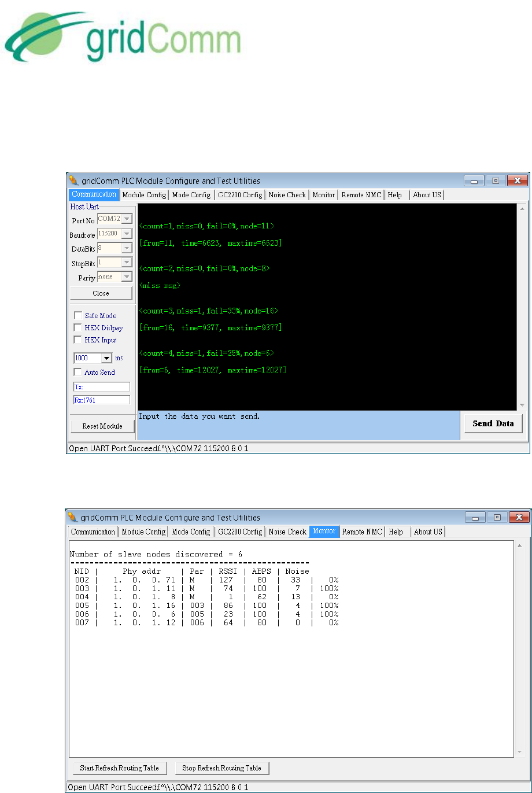The width and height of the screenshot is (532, 793).
Task: Click Stop Refresh Routing Table button
Action: tap(222, 768)
